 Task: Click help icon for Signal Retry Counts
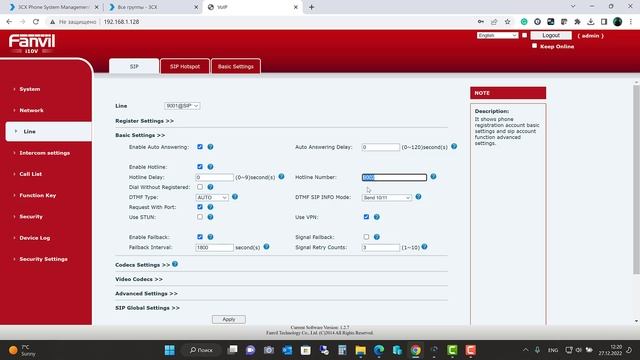[424, 247]
